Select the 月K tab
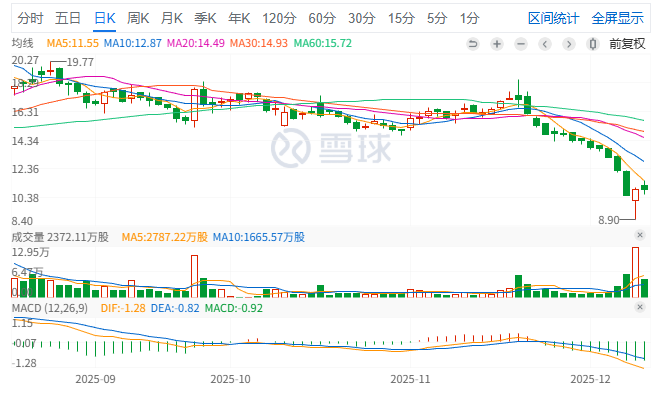 tap(172, 18)
